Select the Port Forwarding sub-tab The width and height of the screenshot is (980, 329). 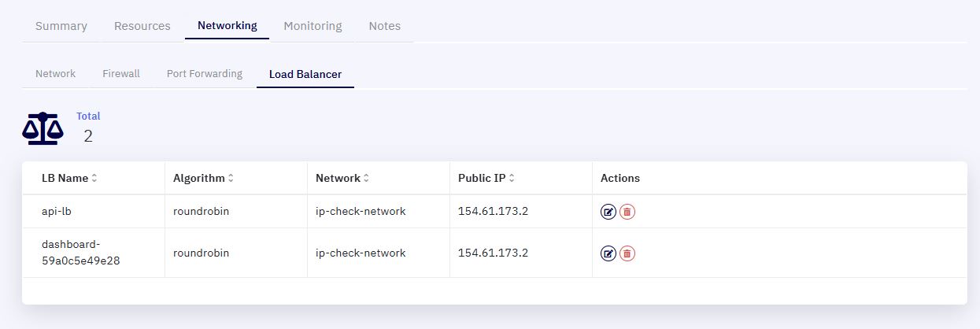click(x=205, y=74)
